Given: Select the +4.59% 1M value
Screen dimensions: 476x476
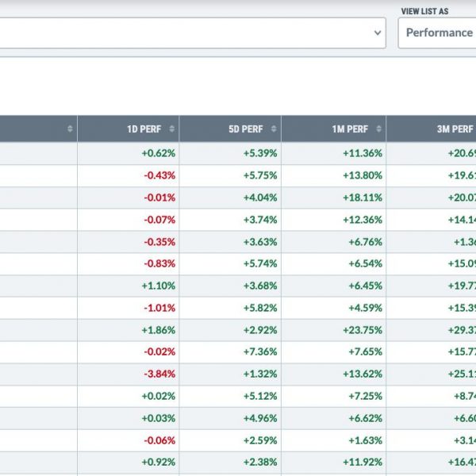Looking at the screenshot, I should coord(366,308).
